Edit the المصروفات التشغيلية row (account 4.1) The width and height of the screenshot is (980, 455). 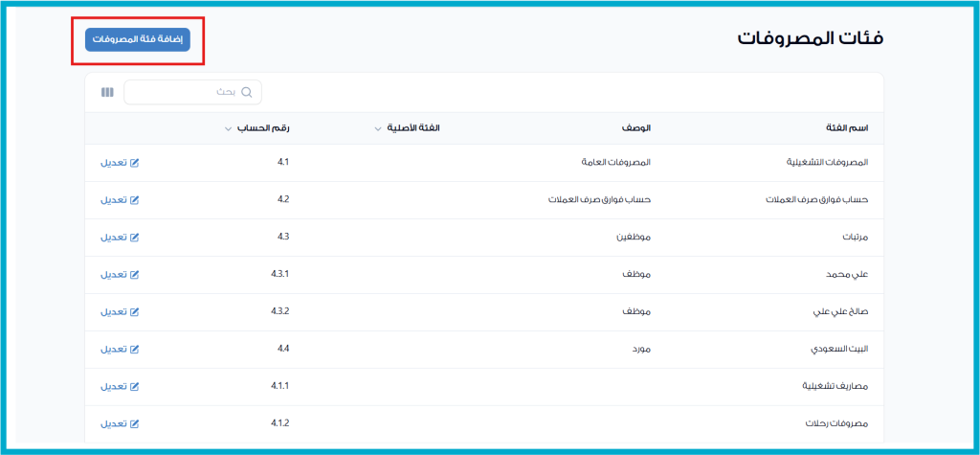[120, 163]
